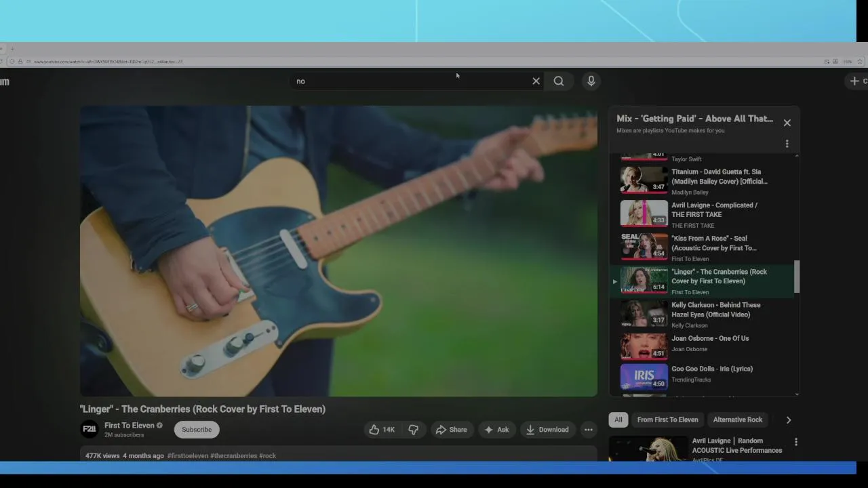This screenshot has height=488, width=868.
Task: Close the Mix playlist panel
Action: click(x=787, y=123)
